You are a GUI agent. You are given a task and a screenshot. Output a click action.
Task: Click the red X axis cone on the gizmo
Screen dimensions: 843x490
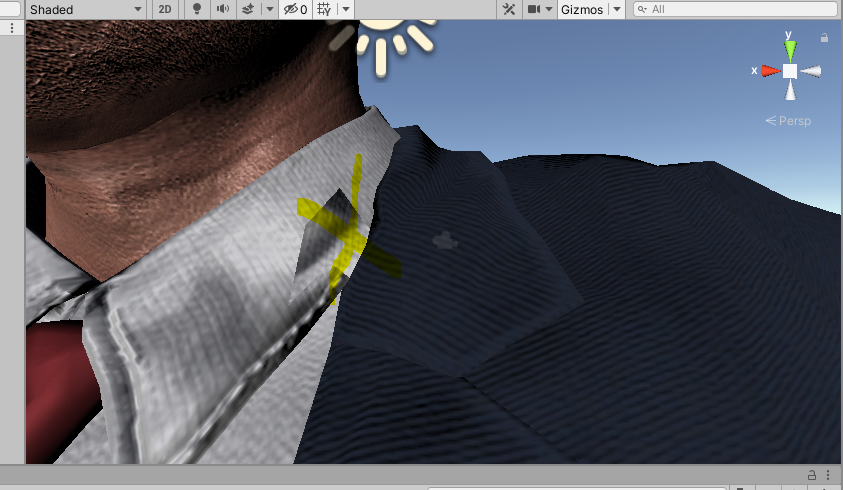pyautogui.click(x=768, y=71)
